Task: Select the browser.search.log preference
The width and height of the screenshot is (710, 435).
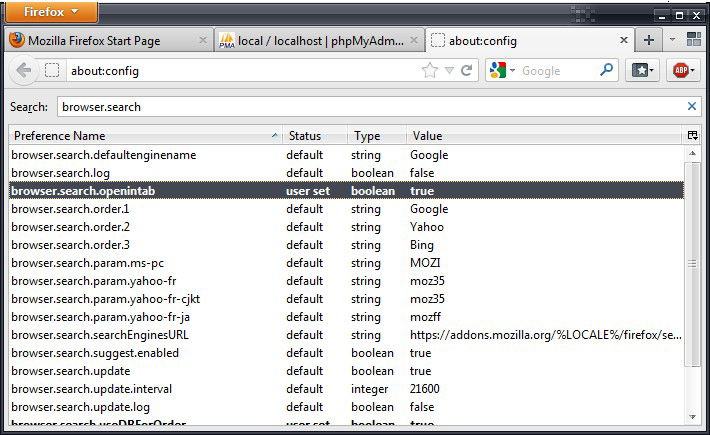Action: click(x=346, y=173)
